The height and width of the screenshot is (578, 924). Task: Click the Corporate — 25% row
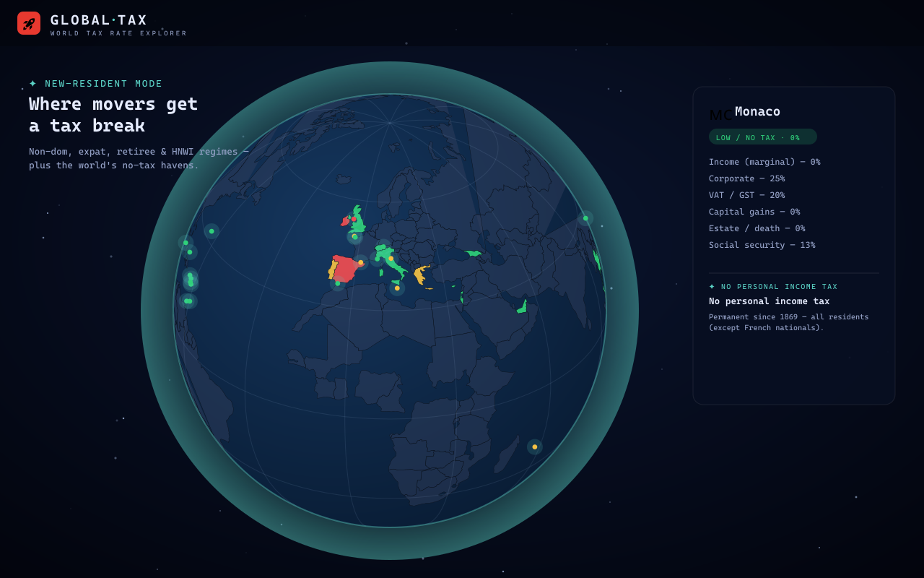click(747, 178)
